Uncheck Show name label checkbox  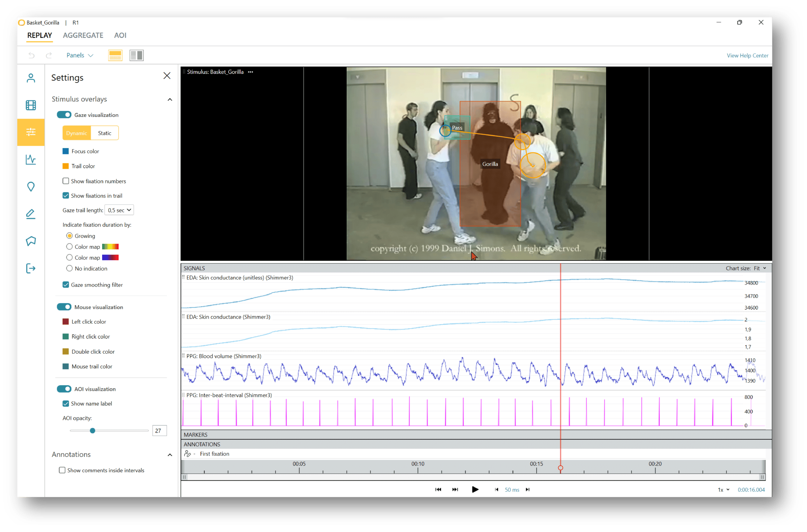click(x=66, y=404)
